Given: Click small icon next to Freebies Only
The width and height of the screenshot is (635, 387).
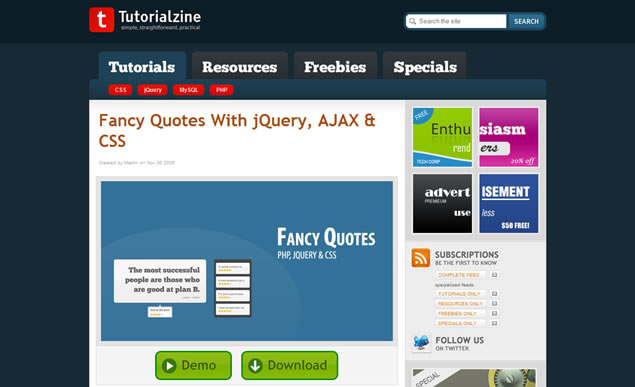Looking at the screenshot, I should 494,313.
